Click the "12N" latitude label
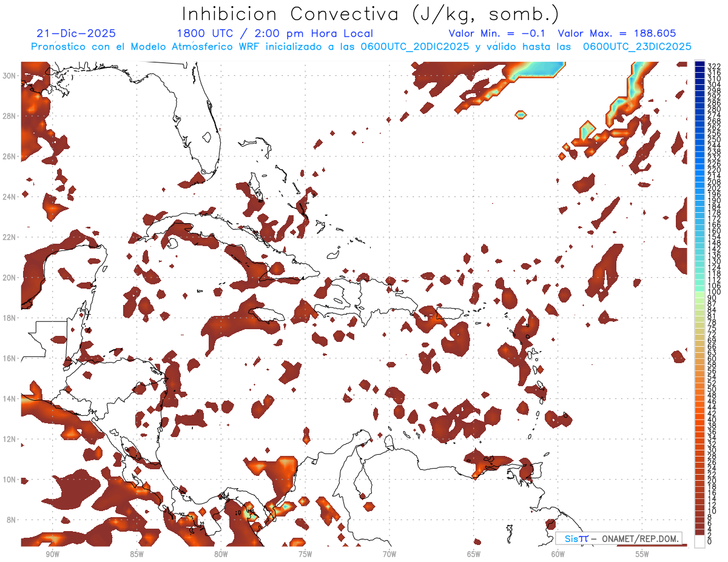Screen dimensions: 728x562 click(x=10, y=439)
